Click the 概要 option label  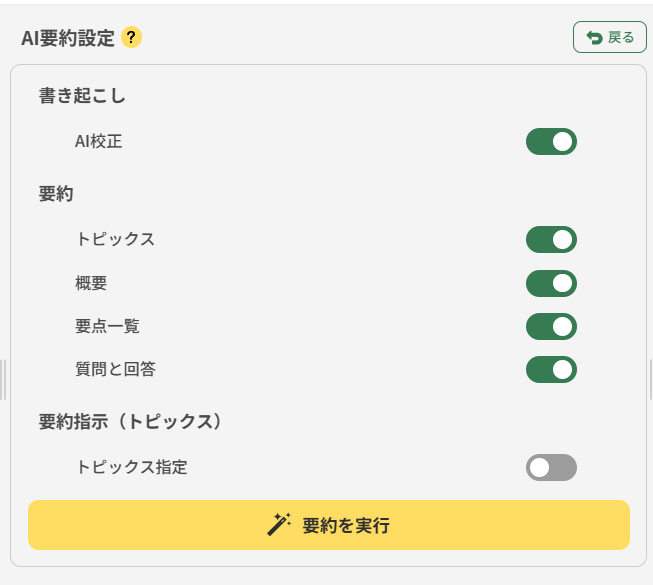tap(91, 284)
